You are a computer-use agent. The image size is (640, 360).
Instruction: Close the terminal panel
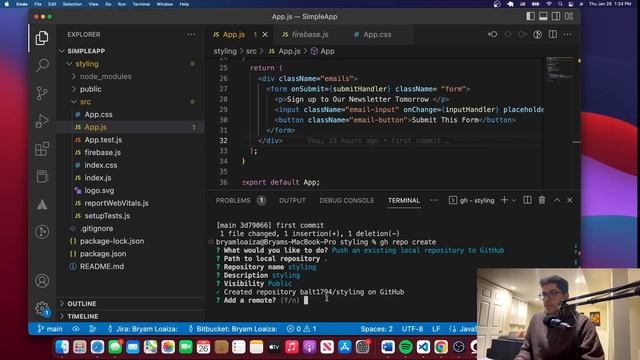tap(570, 200)
